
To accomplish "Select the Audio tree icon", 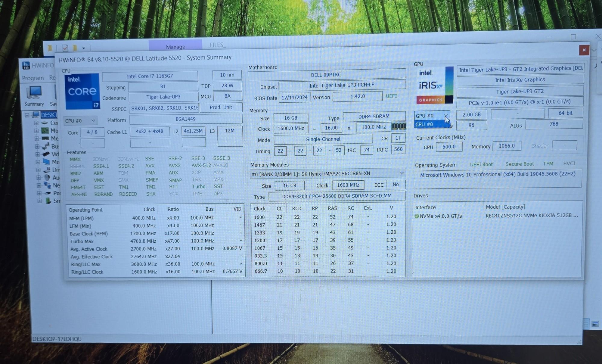I will [47, 178].
